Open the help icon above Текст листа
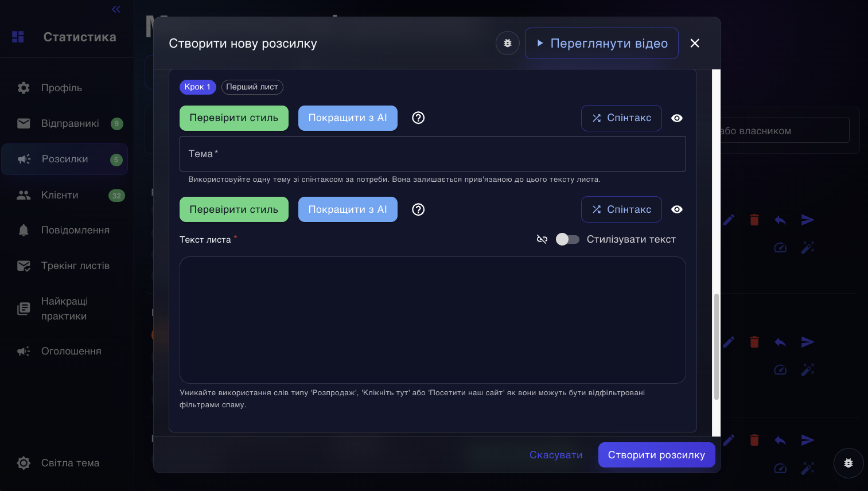This screenshot has height=491, width=868. click(419, 209)
